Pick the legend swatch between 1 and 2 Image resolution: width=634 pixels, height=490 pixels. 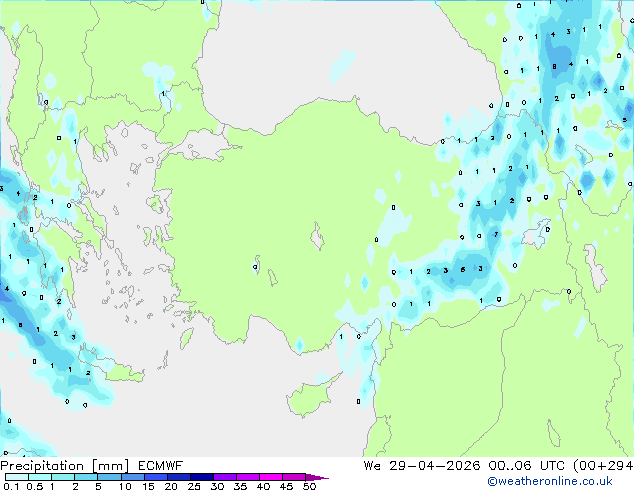coord(63,477)
